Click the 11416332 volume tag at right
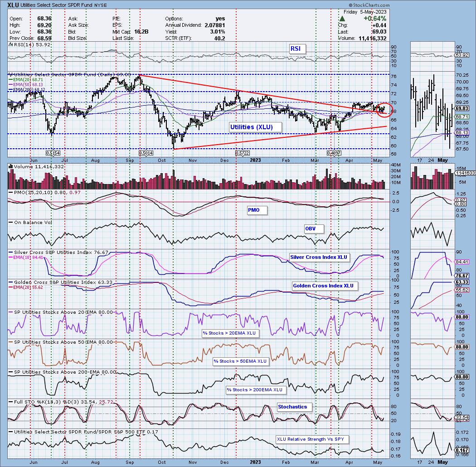 [x=465, y=173]
